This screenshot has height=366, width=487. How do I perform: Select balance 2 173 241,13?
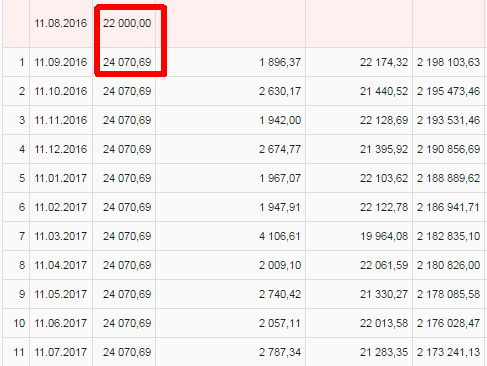tap(448, 352)
